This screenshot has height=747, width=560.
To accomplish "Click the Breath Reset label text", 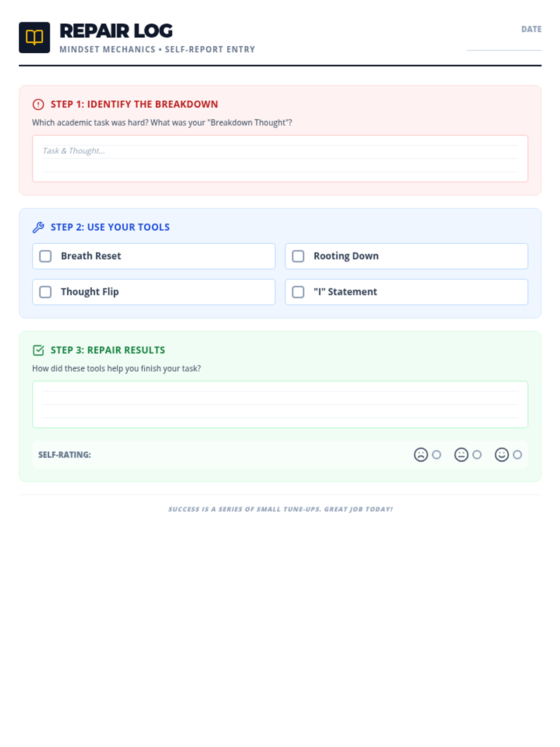I will 91,256.
